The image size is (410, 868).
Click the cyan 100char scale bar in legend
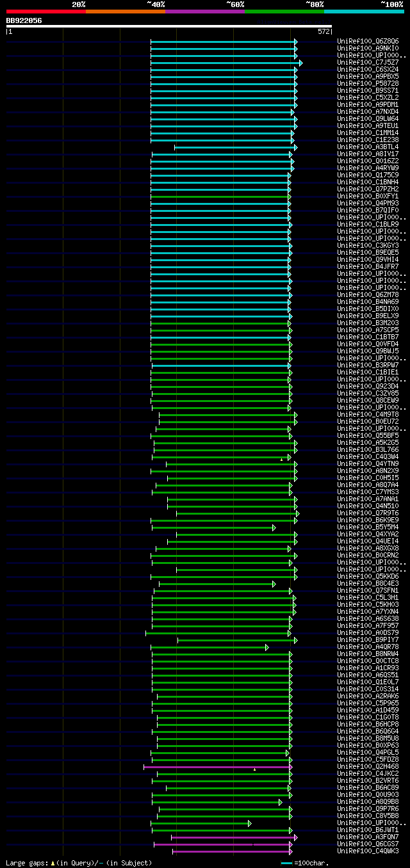pos(286,864)
